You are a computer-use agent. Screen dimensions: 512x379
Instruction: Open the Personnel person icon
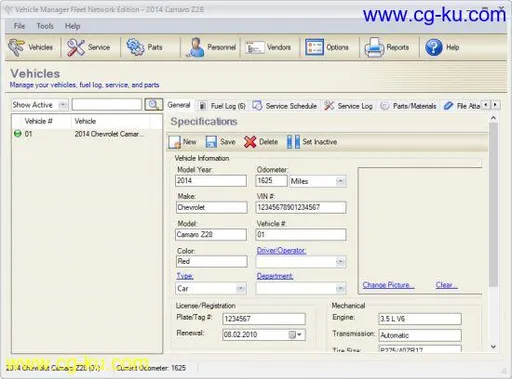coord(195,47)
